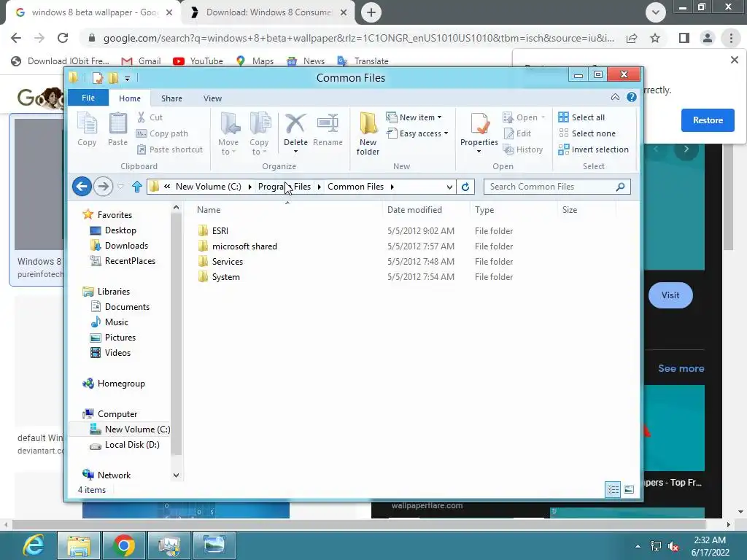
Task: Open Downloads in Favorites
Action: (125, 246)
